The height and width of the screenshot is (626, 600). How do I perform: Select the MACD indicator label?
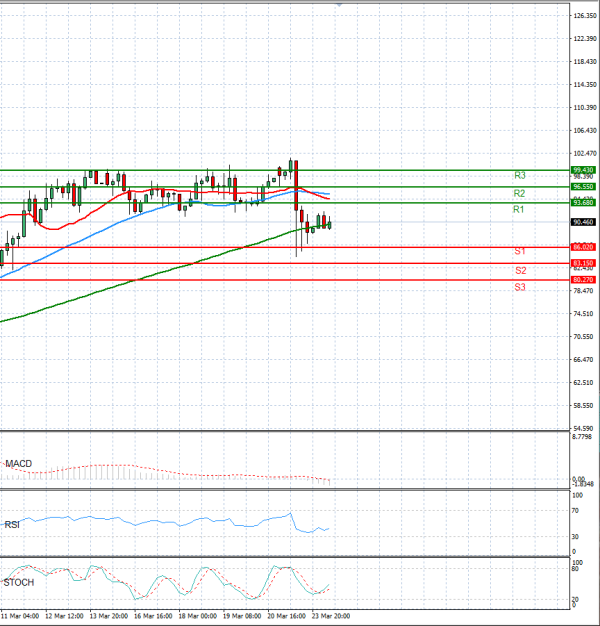point(18,464)
